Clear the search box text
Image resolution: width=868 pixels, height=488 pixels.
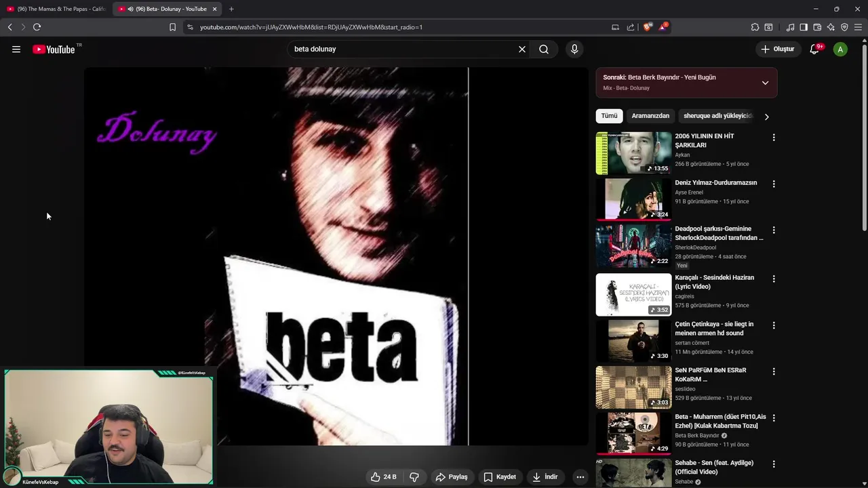(522, 49)
